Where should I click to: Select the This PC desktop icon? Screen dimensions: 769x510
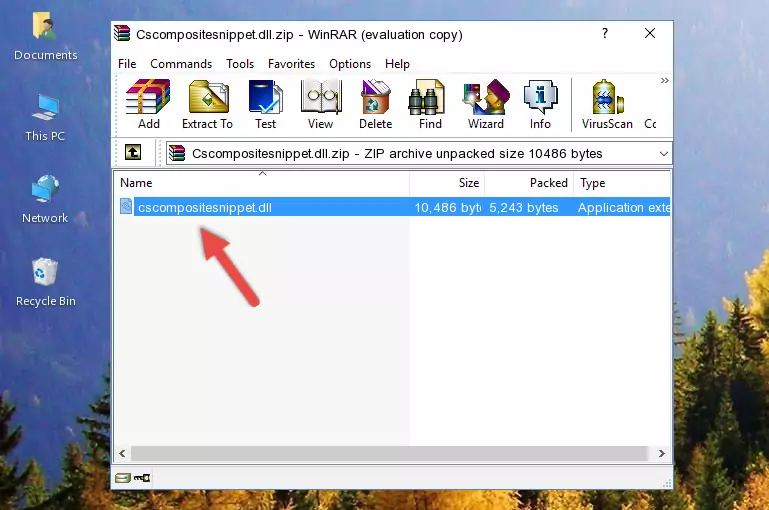point(45,118)
